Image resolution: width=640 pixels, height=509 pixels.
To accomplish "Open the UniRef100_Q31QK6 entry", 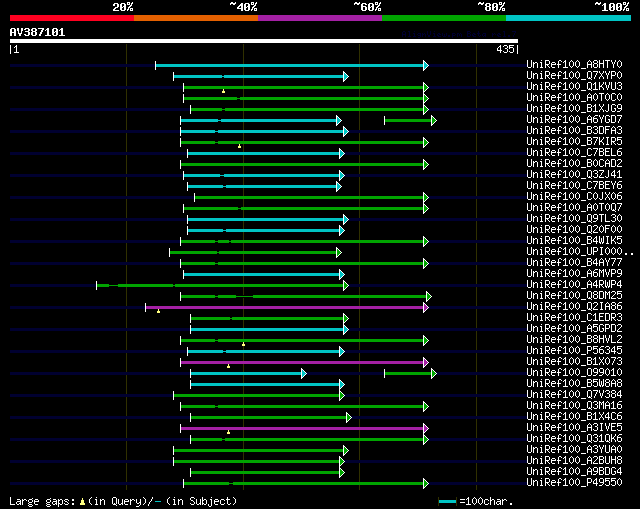I will coord(574,439).
